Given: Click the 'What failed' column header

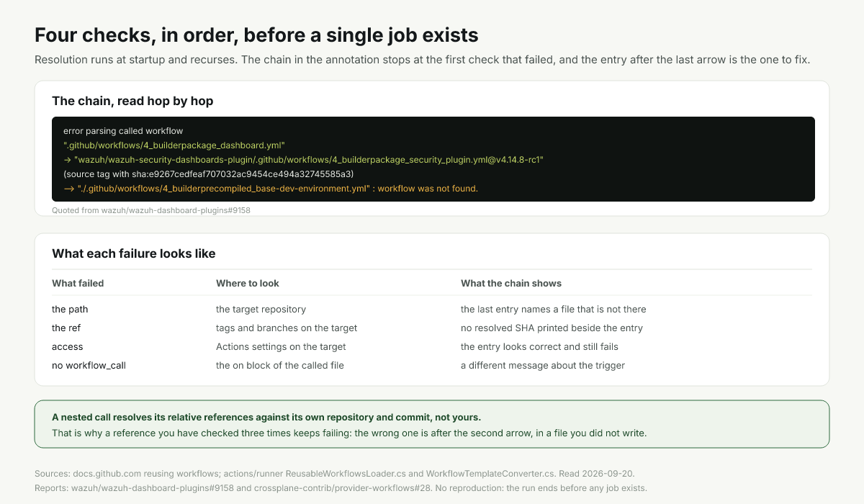Looking at the screenshot, I should [78, 283].
